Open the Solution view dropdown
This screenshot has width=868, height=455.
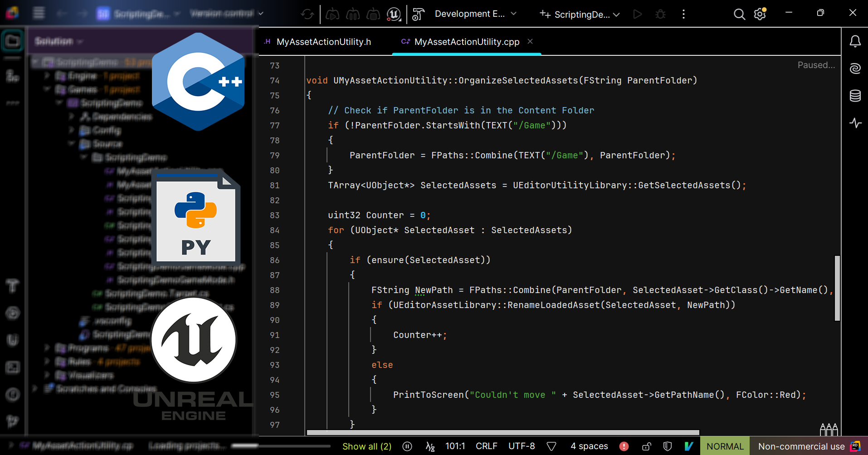[59, 41]
